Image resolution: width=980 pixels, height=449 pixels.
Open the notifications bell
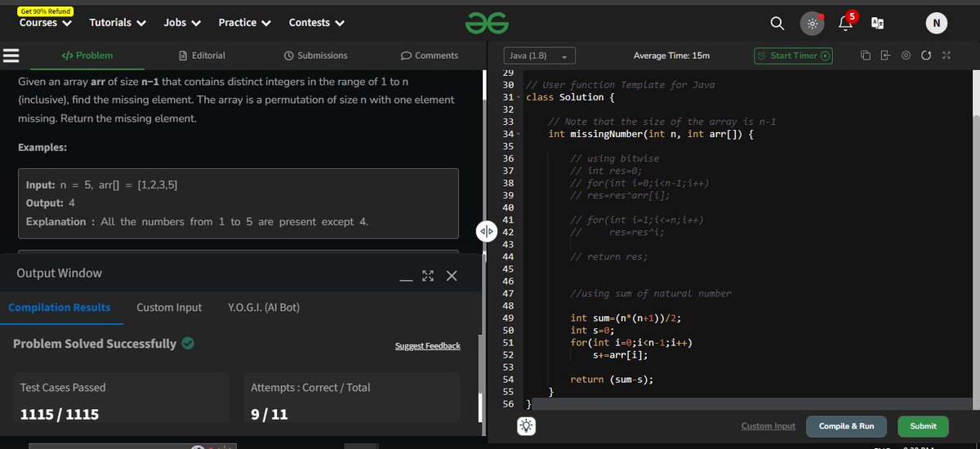845,23
